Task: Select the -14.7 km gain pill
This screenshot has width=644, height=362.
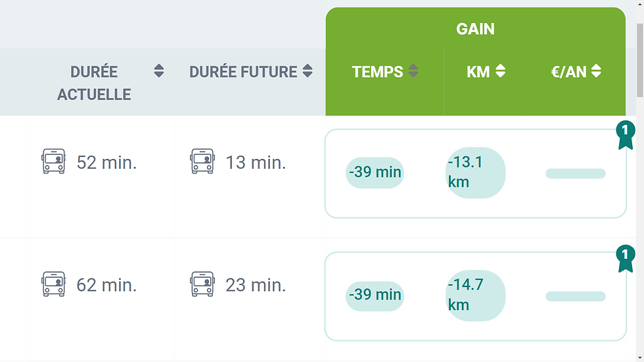Action: [x=476, y=296]
